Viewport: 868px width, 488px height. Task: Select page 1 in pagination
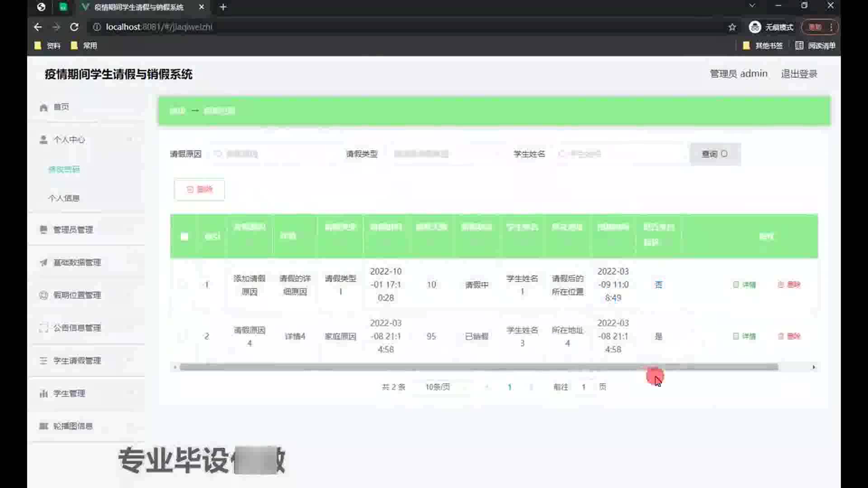pyautogui.click(x=509, y=387)
